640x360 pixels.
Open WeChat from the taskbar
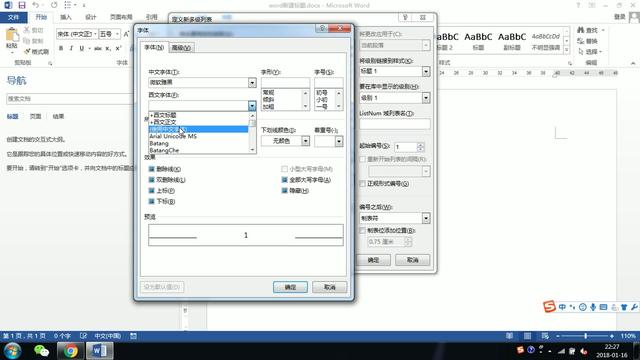click(x=41, y=351)
